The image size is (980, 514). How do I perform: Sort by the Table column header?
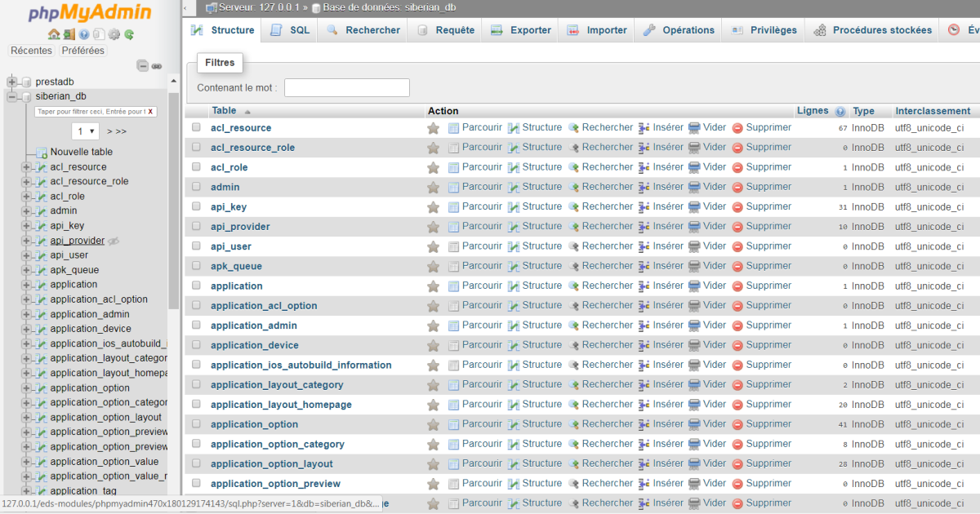pos(224,111)
